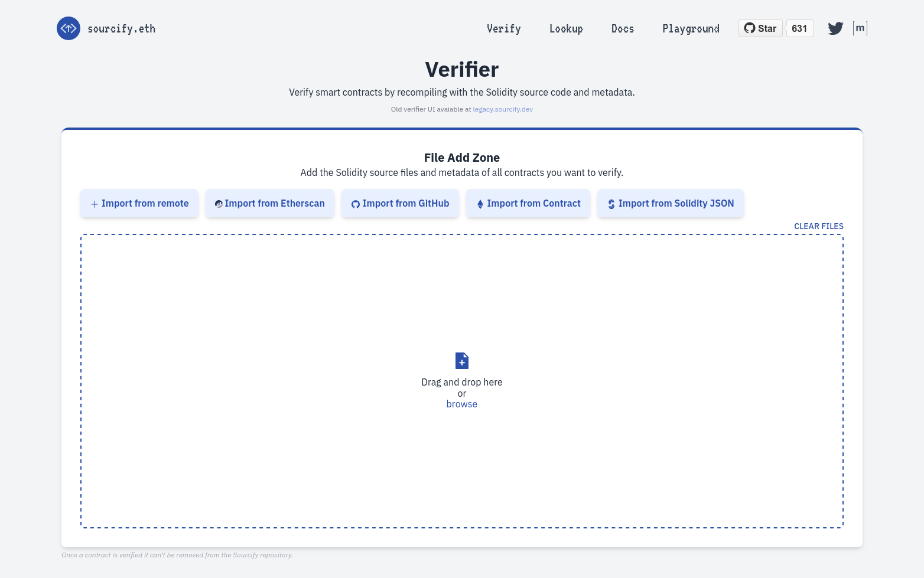Click the plus icon on Import from remote
Image resolution: width=924 pixels, height=578 pixels.
(94, 204)
